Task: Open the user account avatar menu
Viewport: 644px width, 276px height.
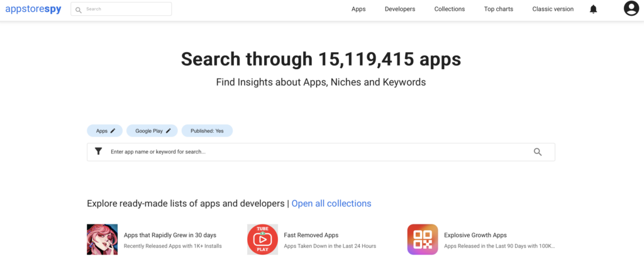Action: (631, 9)
